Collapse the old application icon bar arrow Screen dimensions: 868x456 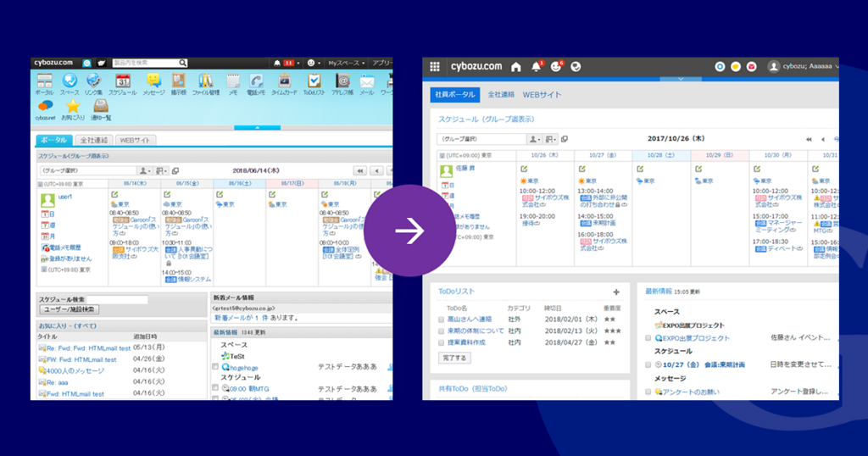(x=258, y=127)
